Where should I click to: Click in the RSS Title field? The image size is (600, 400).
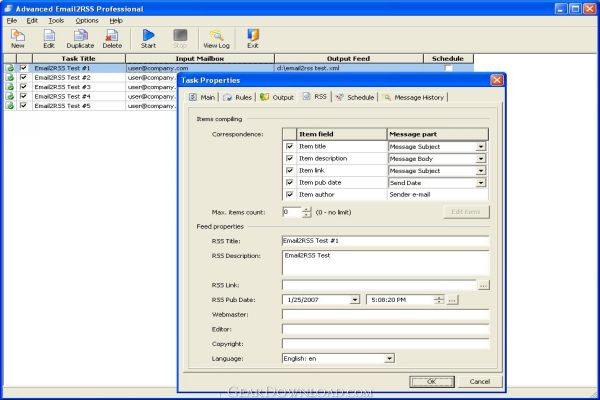[386, 241]
